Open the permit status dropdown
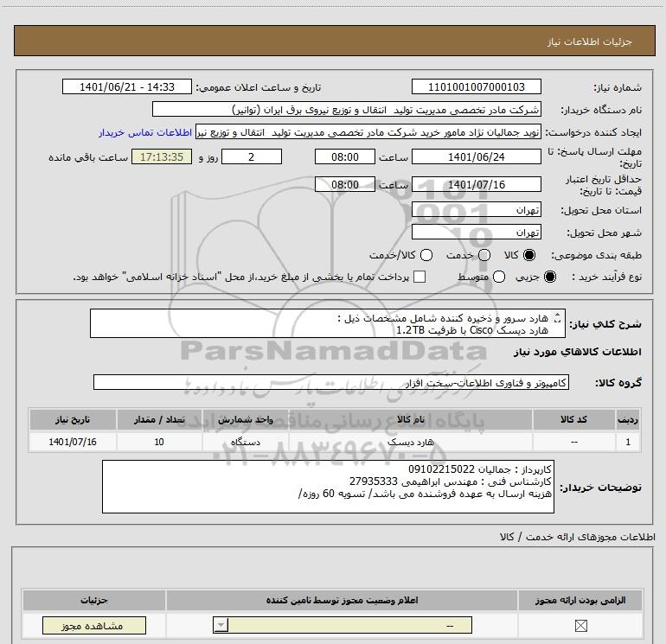Image resolution: width=666 pixels, height=644 pixels. (x=343, y=625)
